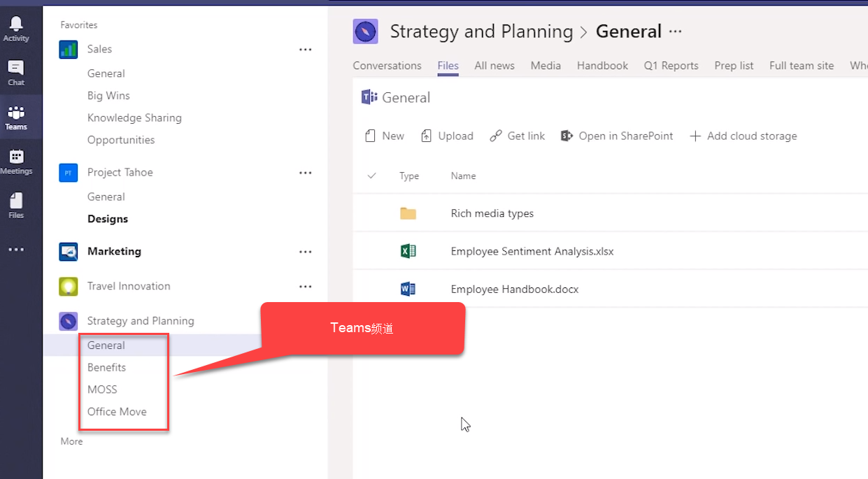Image resolution: width=868 pixels, height=479 pixels.
Task: Switch to the Conversations tab
Action: [387, 66]
